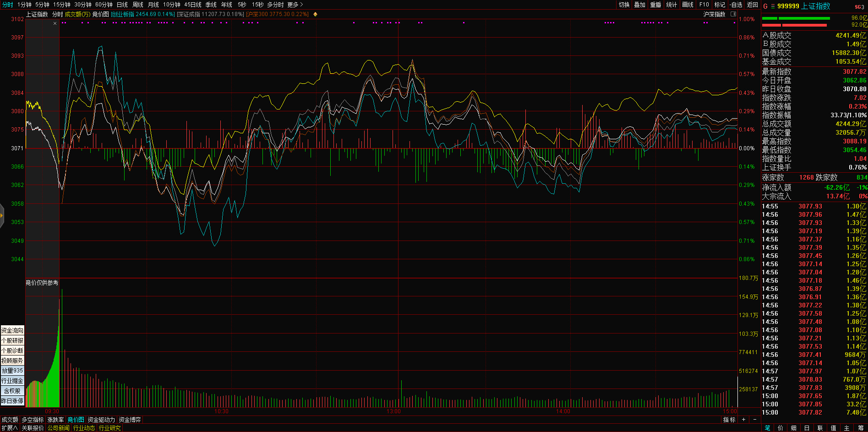Select the 笔 tab at bottom right
This screenshot has width=868, height=432.
[x=768, y=428]
